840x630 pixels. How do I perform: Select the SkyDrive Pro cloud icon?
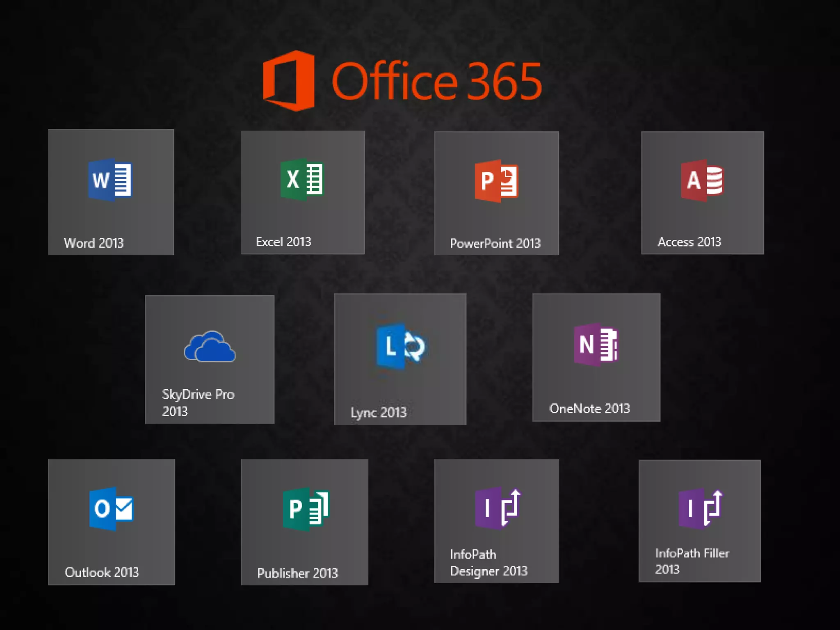click(x=210, y=347)
